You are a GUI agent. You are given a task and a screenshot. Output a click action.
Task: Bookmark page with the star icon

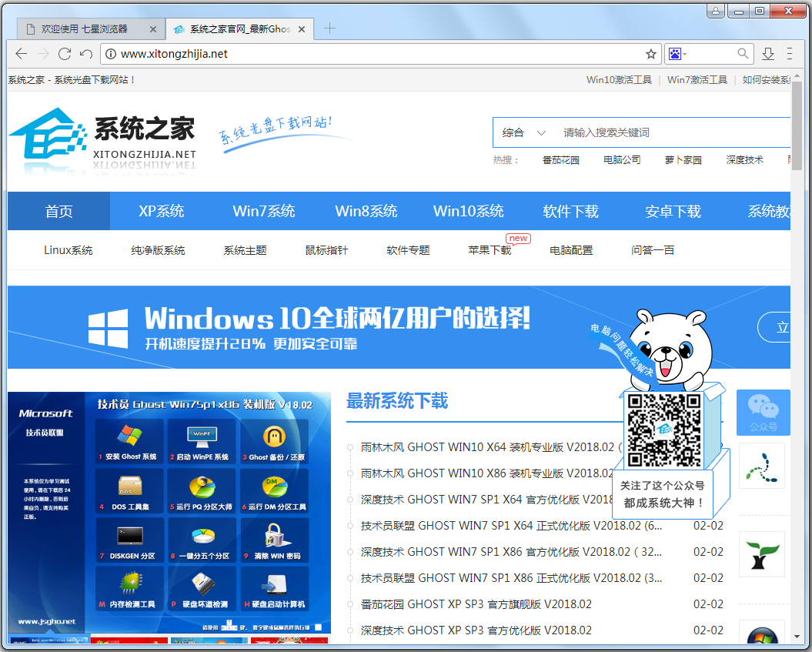click(651, 54)
